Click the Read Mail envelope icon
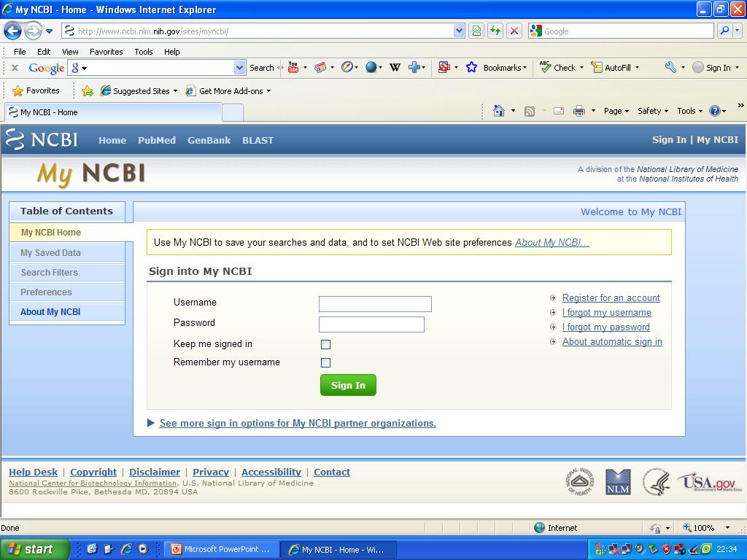Screen dimensions: 747x560 point(559,111)
